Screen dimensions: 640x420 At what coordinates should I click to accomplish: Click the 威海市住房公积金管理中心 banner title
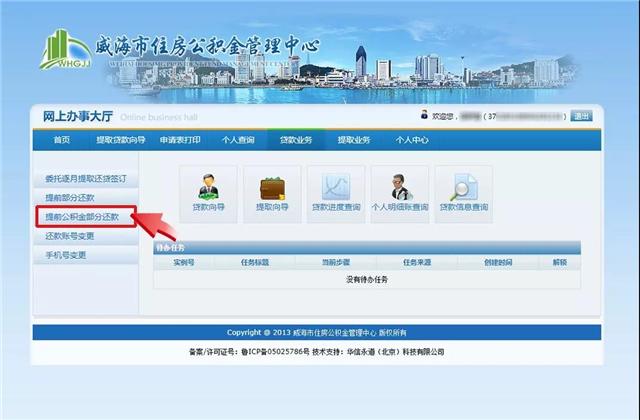click(207, 46)
